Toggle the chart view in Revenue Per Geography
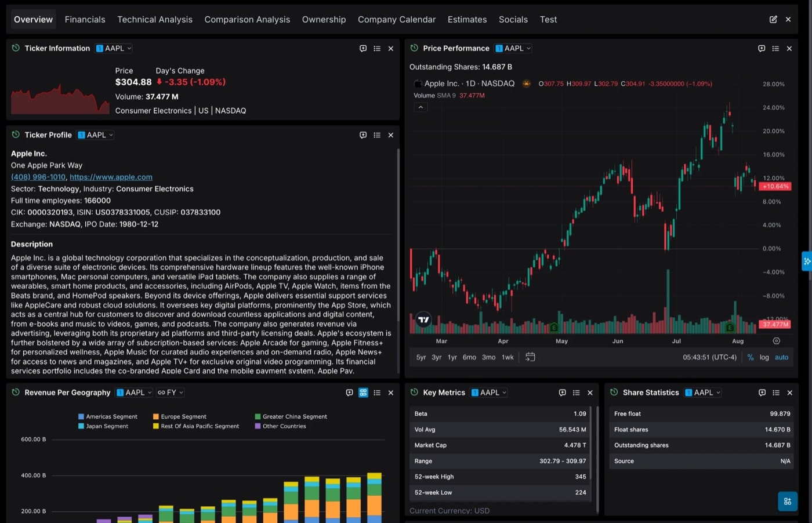The width and height of the screenshot is (812, 523). click(x=363, y=393)
